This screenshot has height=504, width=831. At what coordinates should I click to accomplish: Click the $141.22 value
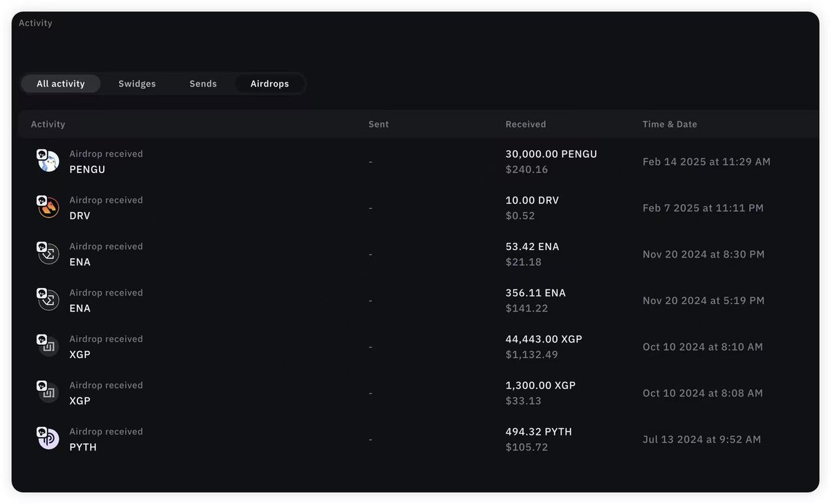(x=527, y=309)
